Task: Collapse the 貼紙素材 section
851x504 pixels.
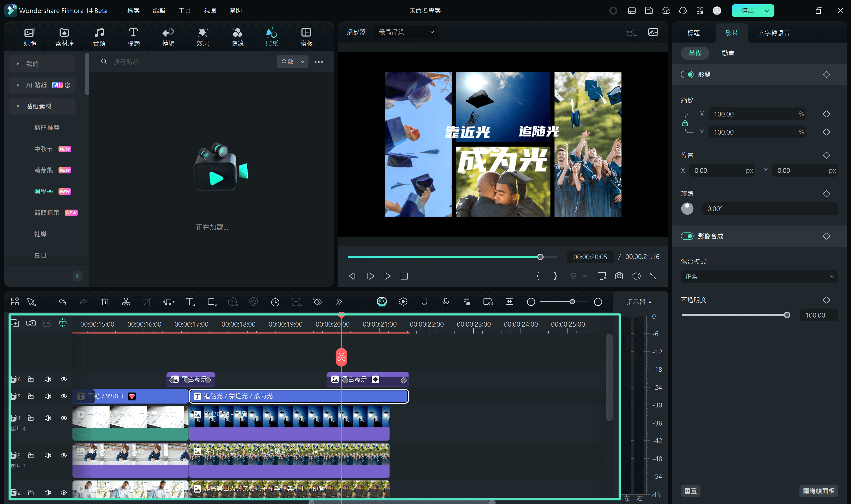Action: coord(42,107)
